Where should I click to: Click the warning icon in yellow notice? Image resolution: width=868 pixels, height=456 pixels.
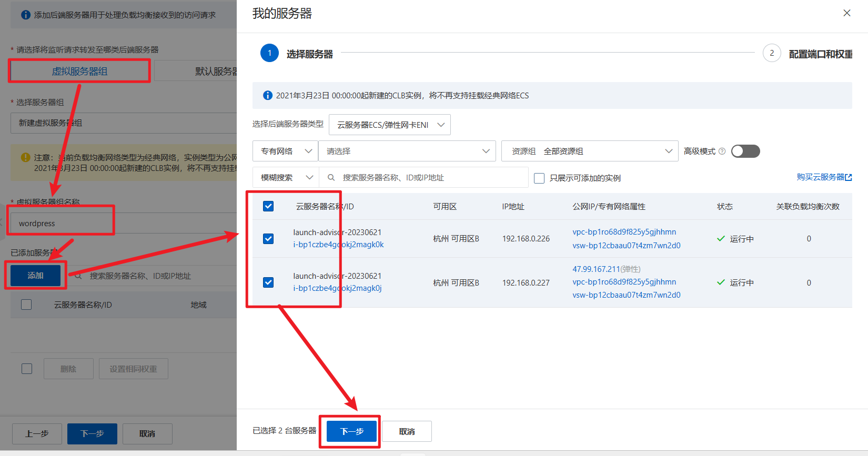[x=25, y=157]
